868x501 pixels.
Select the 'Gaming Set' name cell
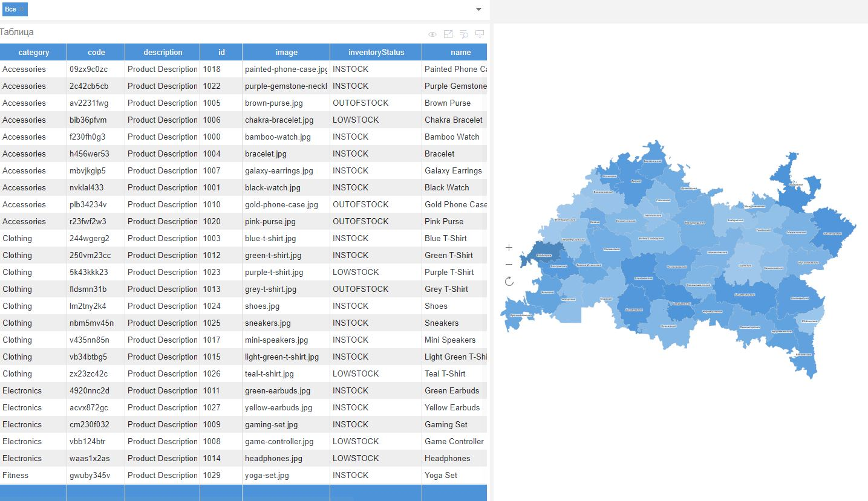tap(446, 425)
